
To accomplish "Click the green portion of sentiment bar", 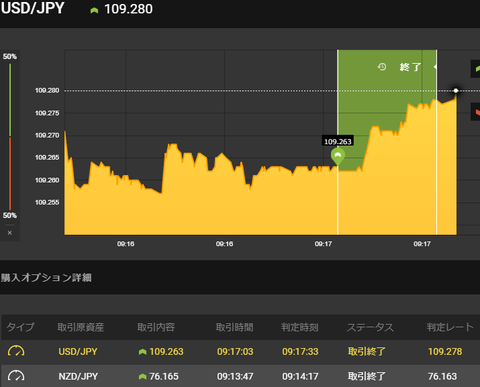I will coord(10,100).
